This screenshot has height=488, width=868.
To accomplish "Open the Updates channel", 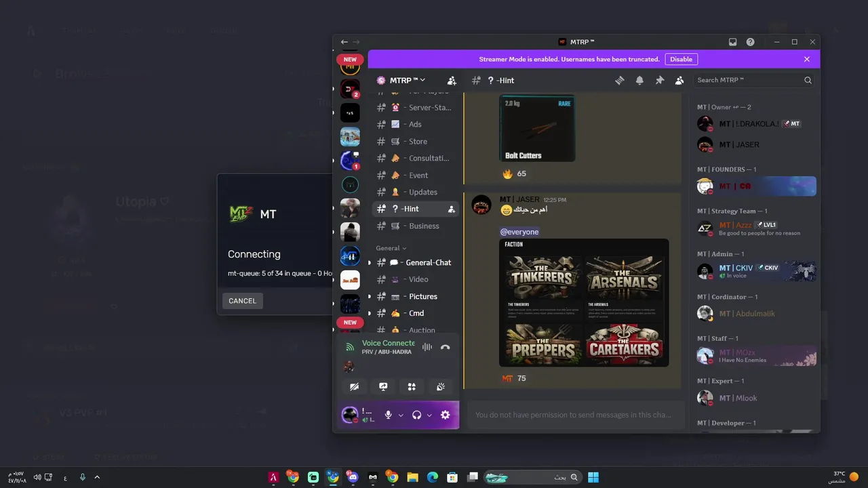I will (x=415, y=192).
